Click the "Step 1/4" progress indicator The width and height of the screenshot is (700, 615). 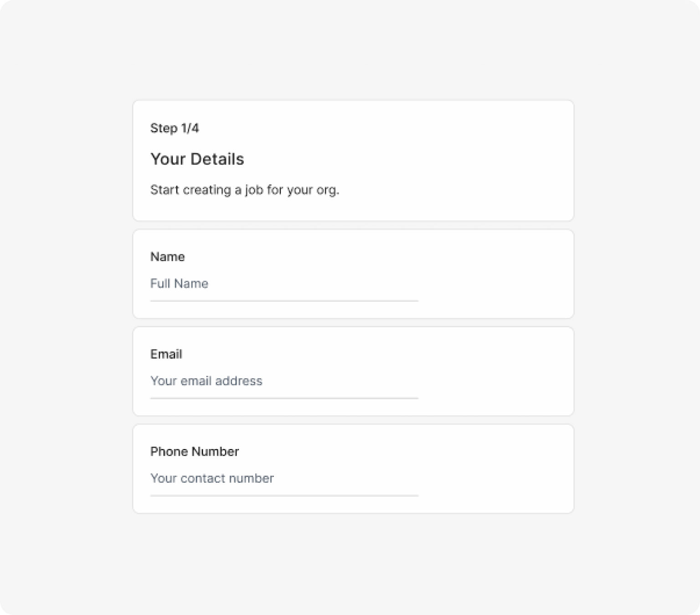(175, 128)
